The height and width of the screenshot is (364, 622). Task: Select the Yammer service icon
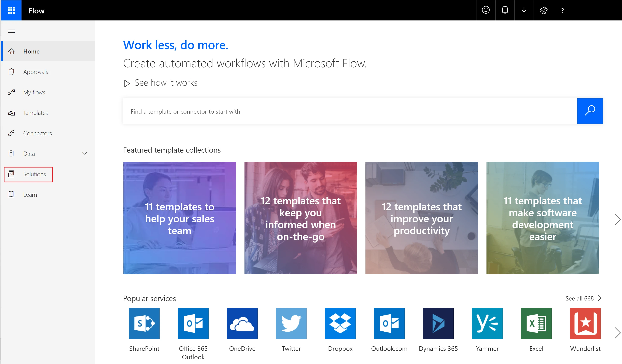coord(487,323)
